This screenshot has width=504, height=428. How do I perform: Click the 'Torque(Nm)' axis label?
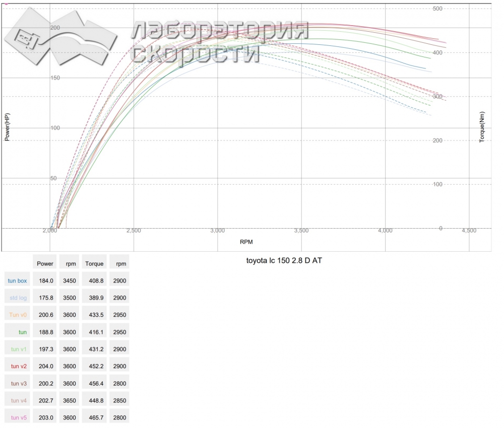click(x=482, y=127)
